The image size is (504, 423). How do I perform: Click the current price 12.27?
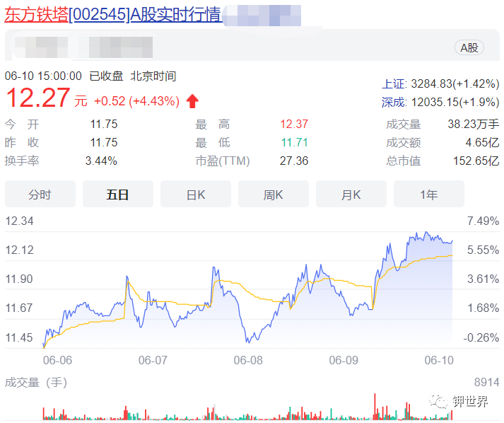(37, 98)
